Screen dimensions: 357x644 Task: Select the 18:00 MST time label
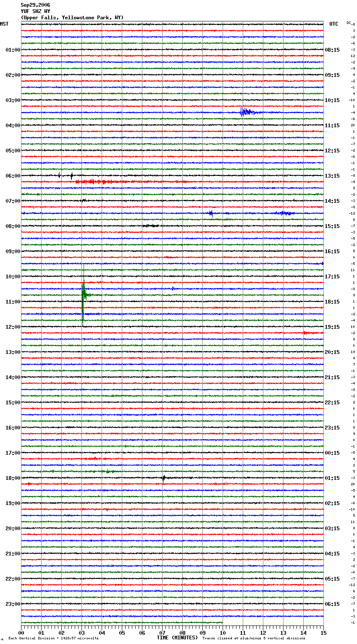[13, 478]
